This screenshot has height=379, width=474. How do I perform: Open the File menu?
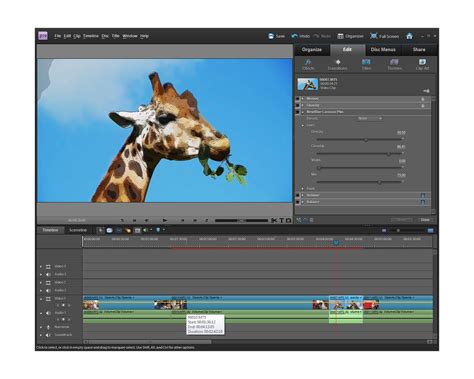58,36
